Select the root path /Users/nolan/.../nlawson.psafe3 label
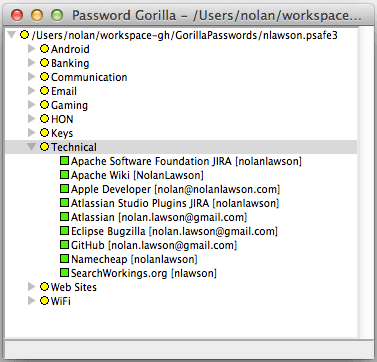The image size is (377, 362). click(184, 35)
